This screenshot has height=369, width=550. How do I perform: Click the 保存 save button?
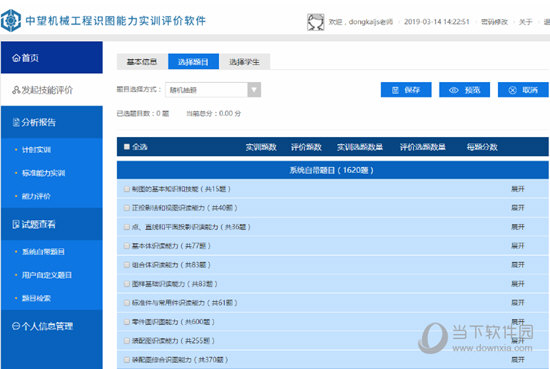click(x=406, y=90)
